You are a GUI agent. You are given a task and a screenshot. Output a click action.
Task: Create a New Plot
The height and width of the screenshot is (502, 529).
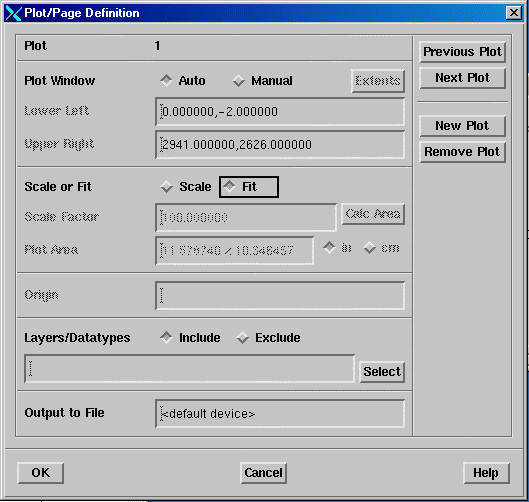click(462, 126)
